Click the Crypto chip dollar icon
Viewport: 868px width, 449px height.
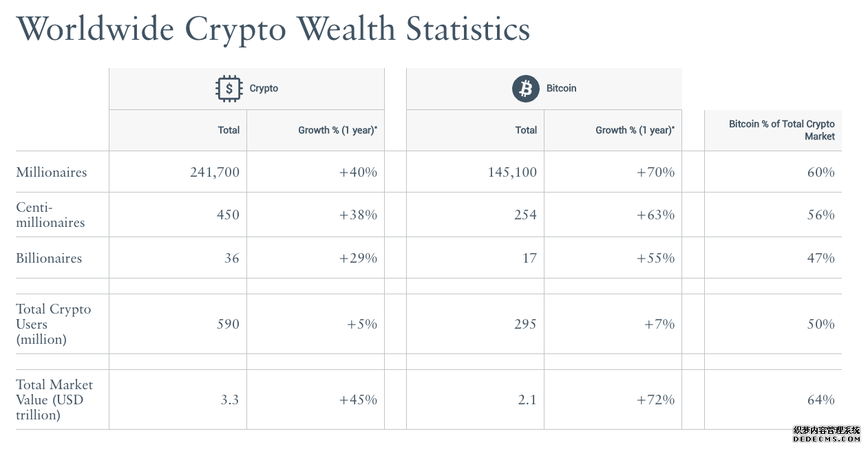(x=229, y=89)
